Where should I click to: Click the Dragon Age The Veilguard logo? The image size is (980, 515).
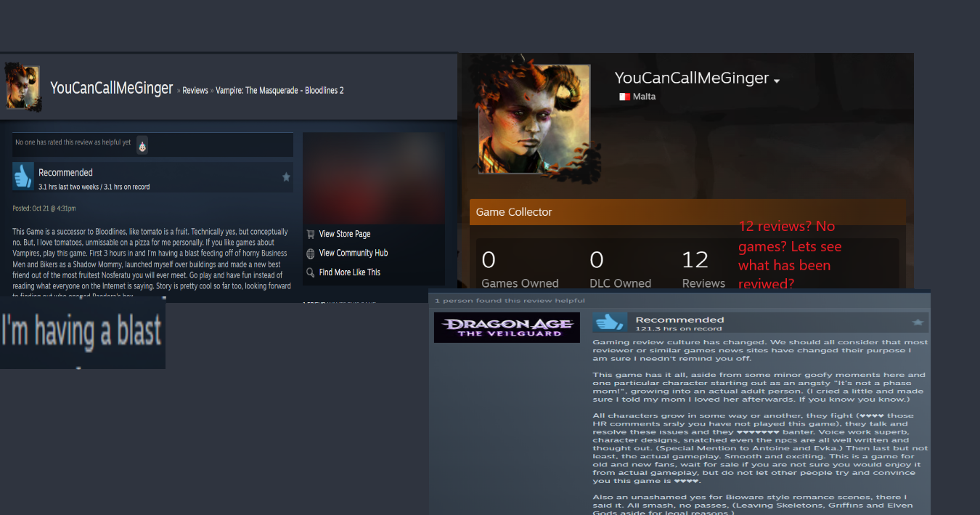point(507,328)
